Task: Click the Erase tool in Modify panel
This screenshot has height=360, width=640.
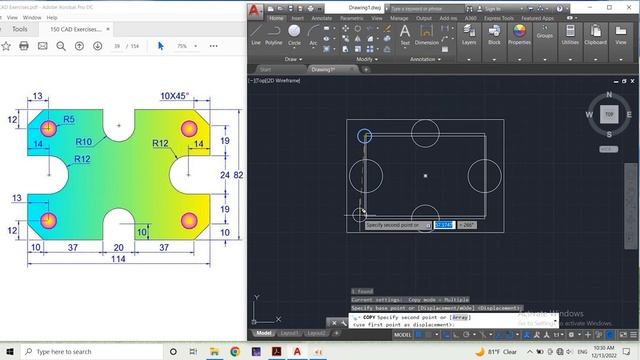Action: [387, 29]
